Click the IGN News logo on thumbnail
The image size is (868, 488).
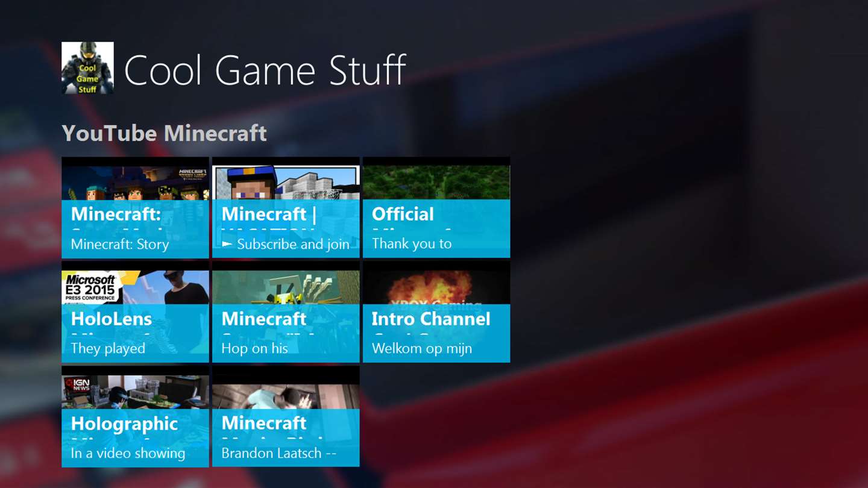(78, 384)
